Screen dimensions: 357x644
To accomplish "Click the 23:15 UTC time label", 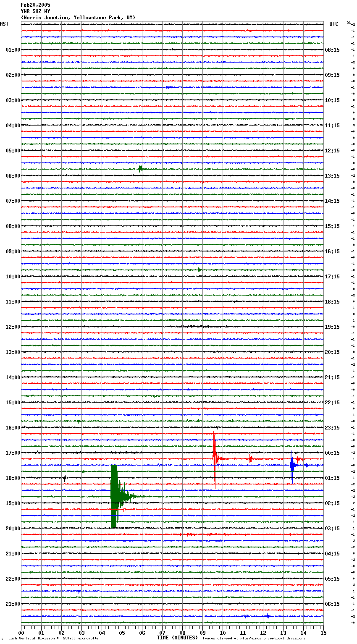I will click(332, 428).
